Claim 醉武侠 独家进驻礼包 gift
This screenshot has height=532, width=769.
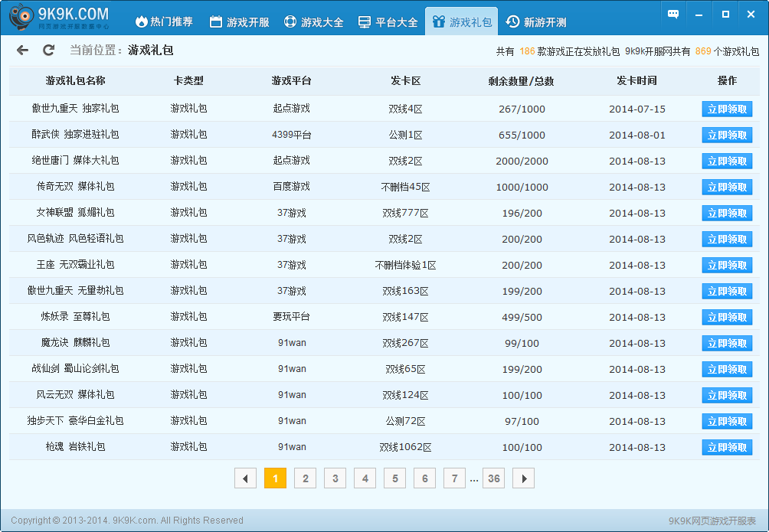[x=727, y=135]
